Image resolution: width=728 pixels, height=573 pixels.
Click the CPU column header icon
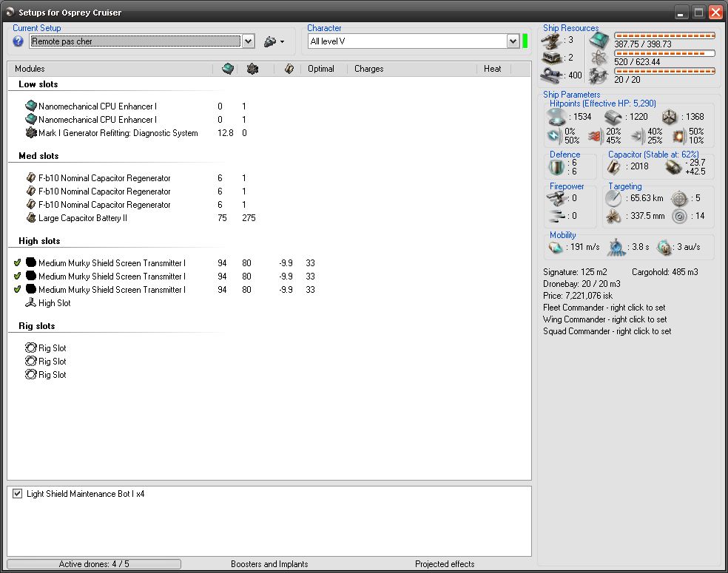tap(228, 69)
